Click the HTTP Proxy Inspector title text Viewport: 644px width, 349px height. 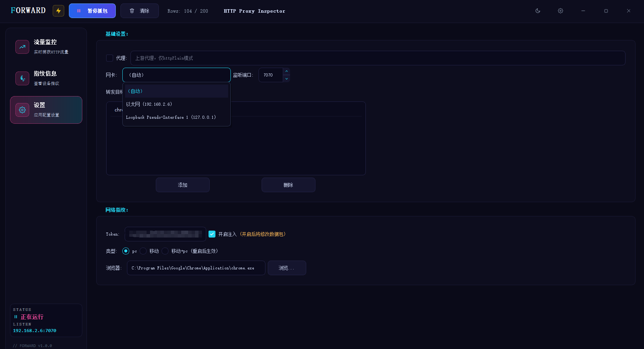(x=255, y=11)
